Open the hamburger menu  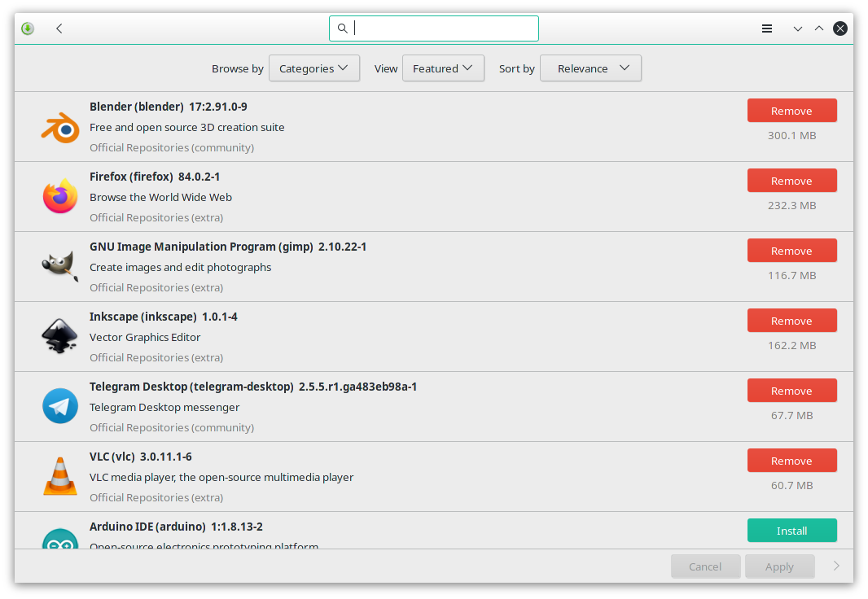click(x=767, y=28)
